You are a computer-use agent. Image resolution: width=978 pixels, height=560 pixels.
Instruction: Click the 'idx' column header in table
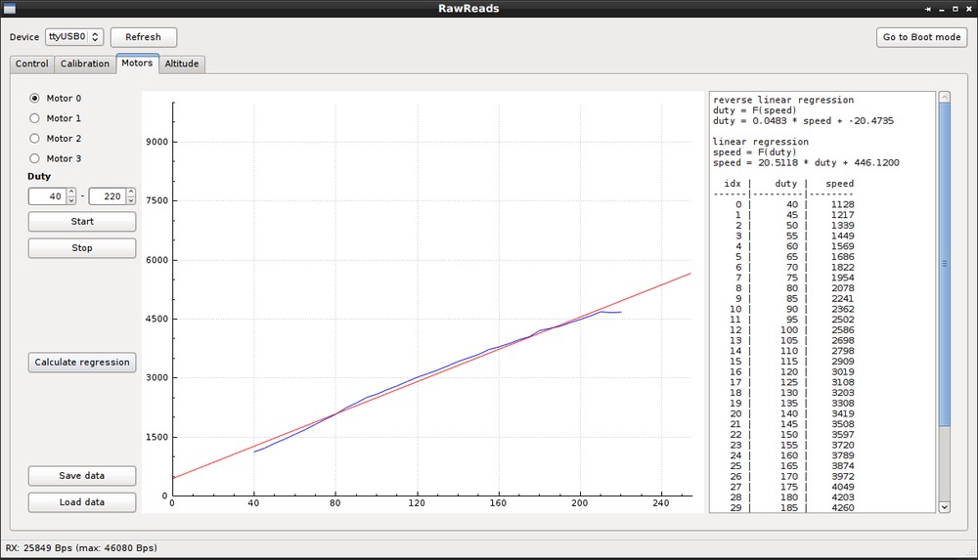733,184
